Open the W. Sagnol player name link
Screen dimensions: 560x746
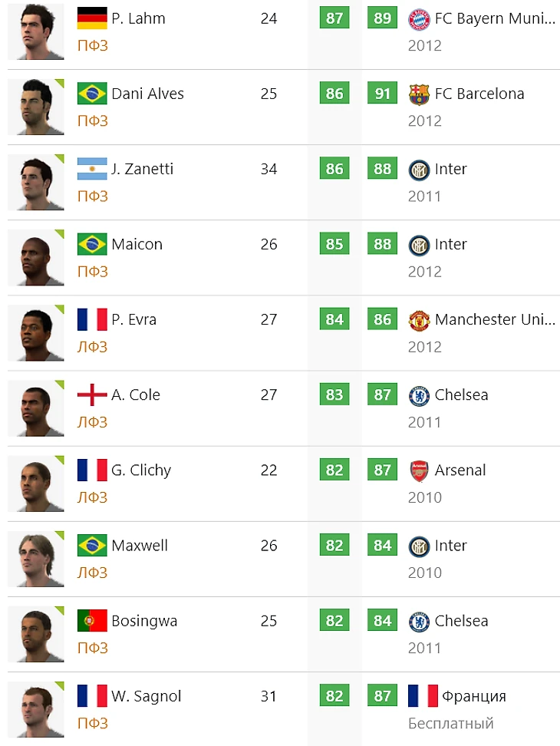[x=146, y=695]
